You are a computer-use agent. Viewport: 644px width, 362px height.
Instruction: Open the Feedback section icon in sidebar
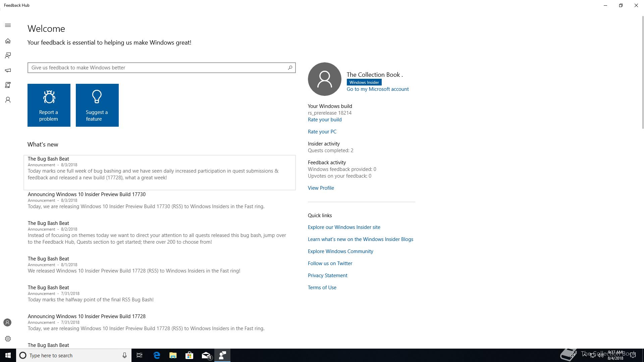point(8,56)
